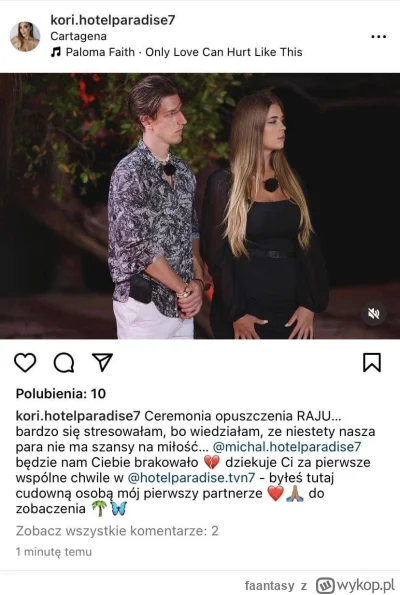View Polubienia: 10 likes list

(61, 394)
